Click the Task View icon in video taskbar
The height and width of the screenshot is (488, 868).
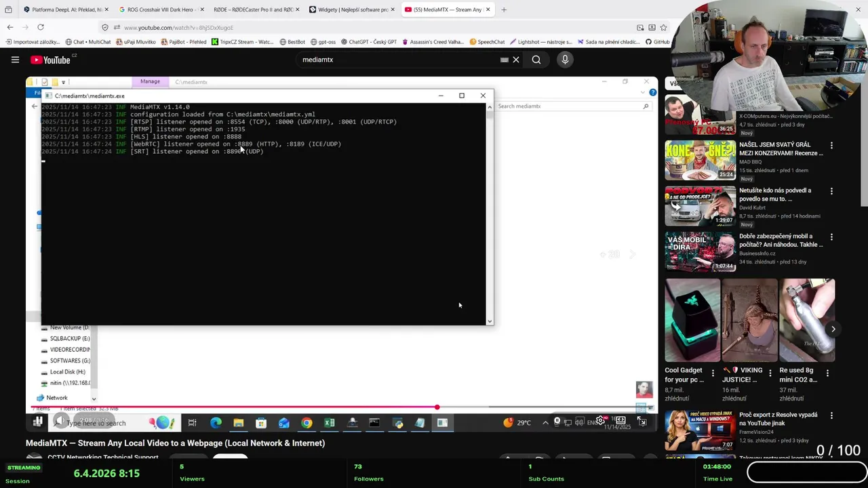coord(192,423)
